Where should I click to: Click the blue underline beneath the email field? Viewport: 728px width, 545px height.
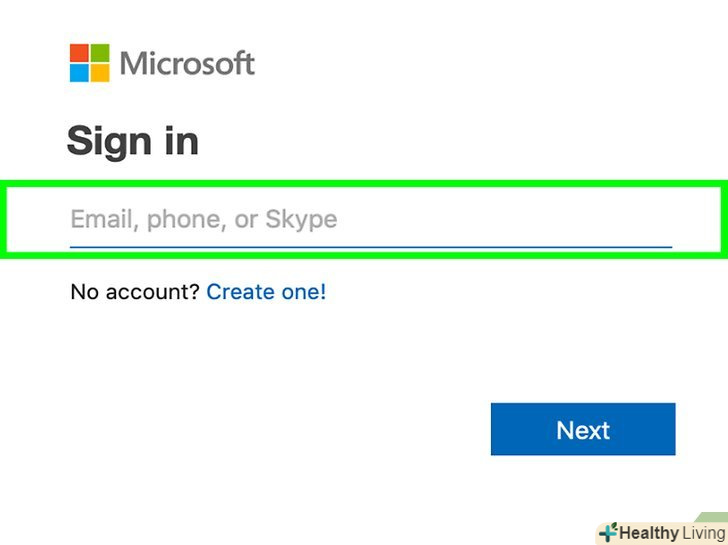(x=370, y=245)
